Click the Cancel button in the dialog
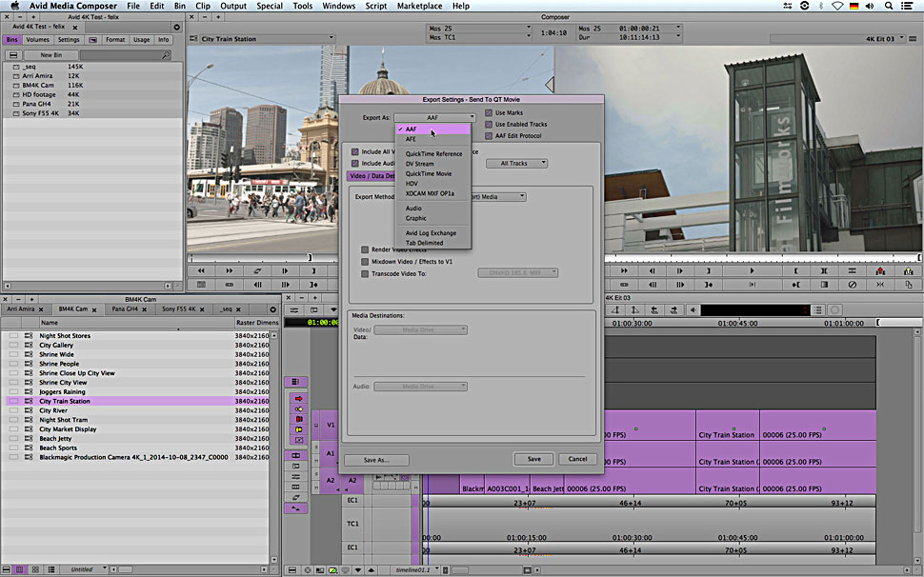The width and height of the screenshot is (924, 577). coord(577,459)
